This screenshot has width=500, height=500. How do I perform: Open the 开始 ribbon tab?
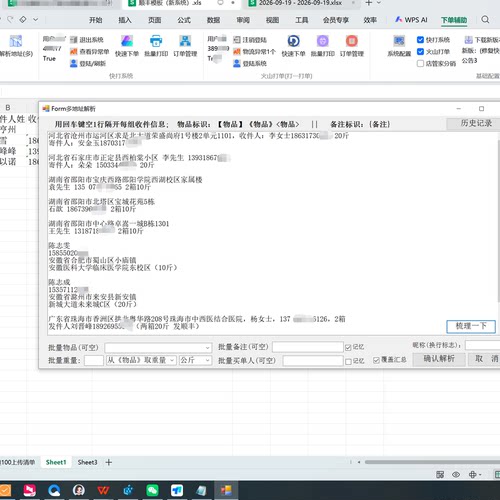pyautogui.click(x=96, y=20)
